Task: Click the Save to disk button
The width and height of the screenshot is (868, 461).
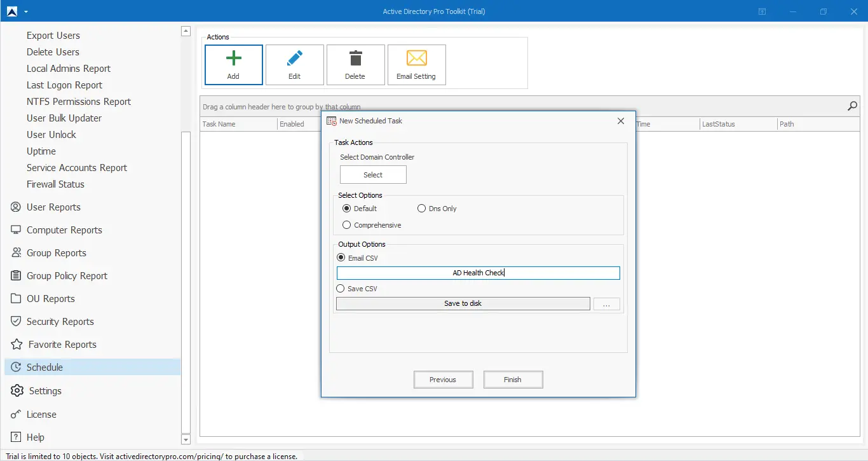Action: (463, 304)
